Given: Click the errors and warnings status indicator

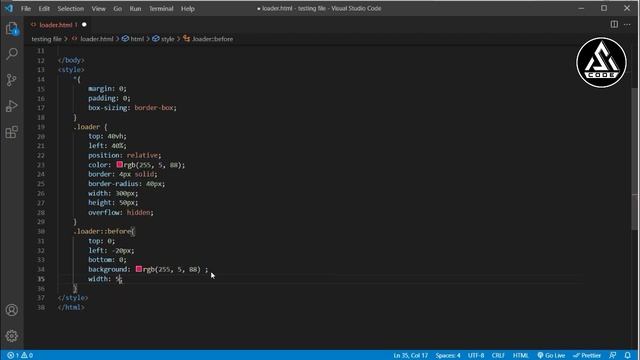Looking at the screenshot, I should [20, 355].
